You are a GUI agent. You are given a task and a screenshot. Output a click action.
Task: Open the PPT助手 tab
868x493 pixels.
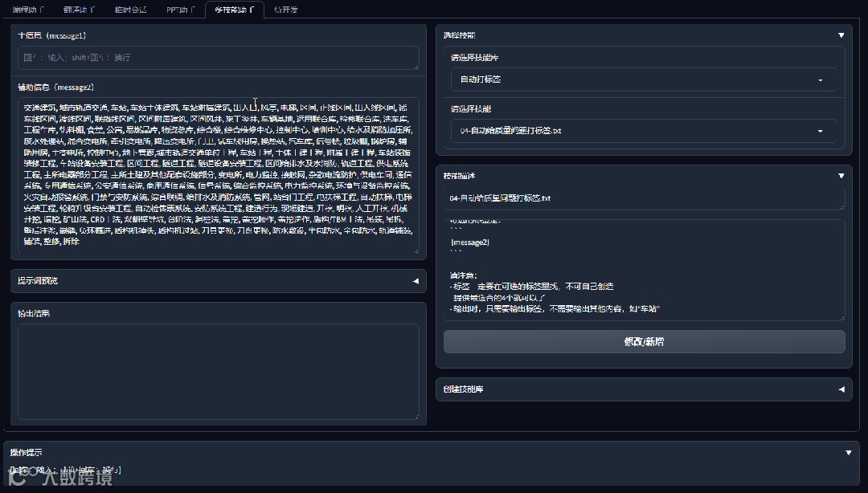(x=181, y=10)
